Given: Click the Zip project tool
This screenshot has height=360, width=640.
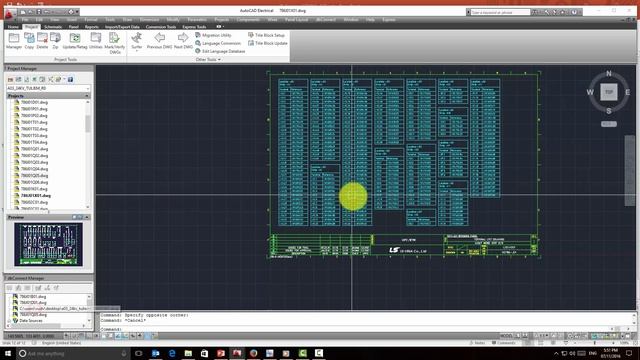Looking at the screenshot, I should click(55, 41).
